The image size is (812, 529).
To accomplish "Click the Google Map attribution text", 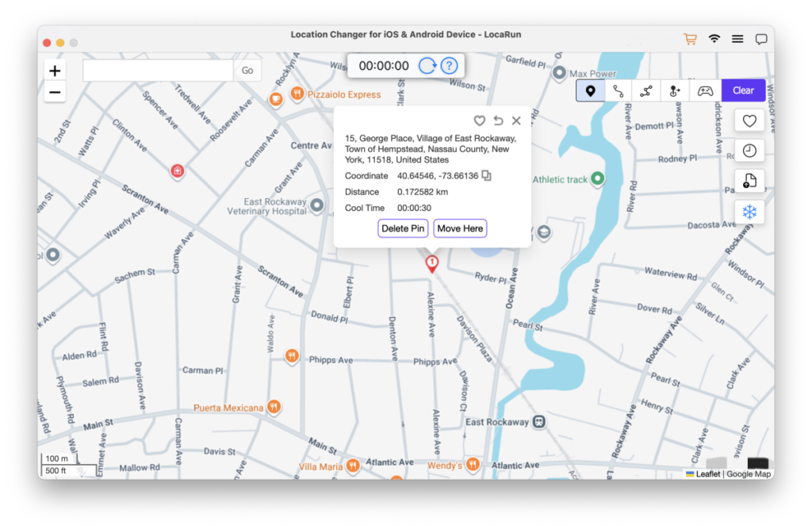I will (x=749, y=474).
